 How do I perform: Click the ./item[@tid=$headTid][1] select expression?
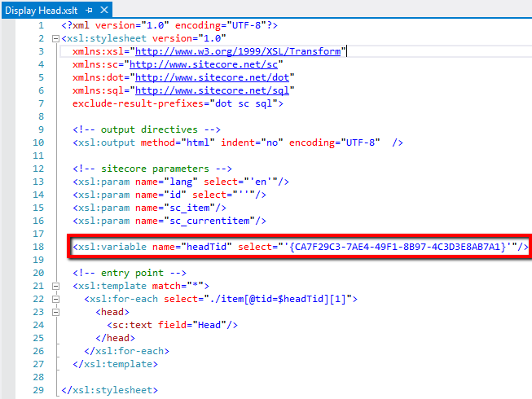278,300
